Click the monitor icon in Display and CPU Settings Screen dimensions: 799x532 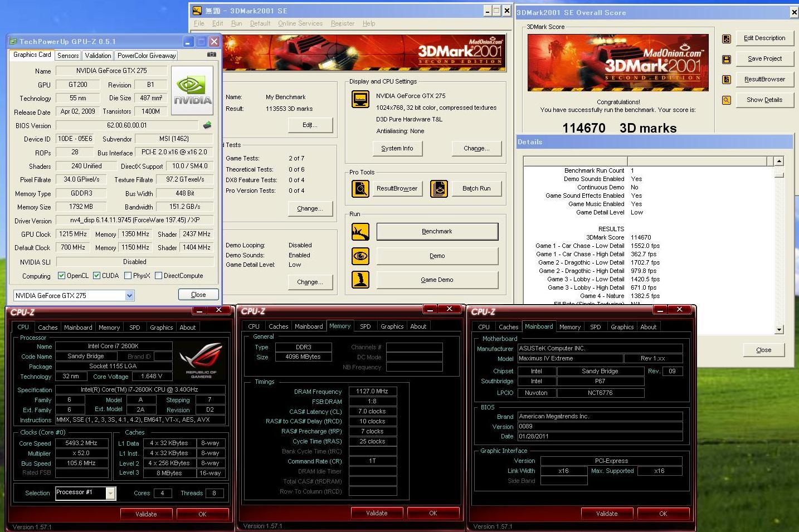coord(360,100)
